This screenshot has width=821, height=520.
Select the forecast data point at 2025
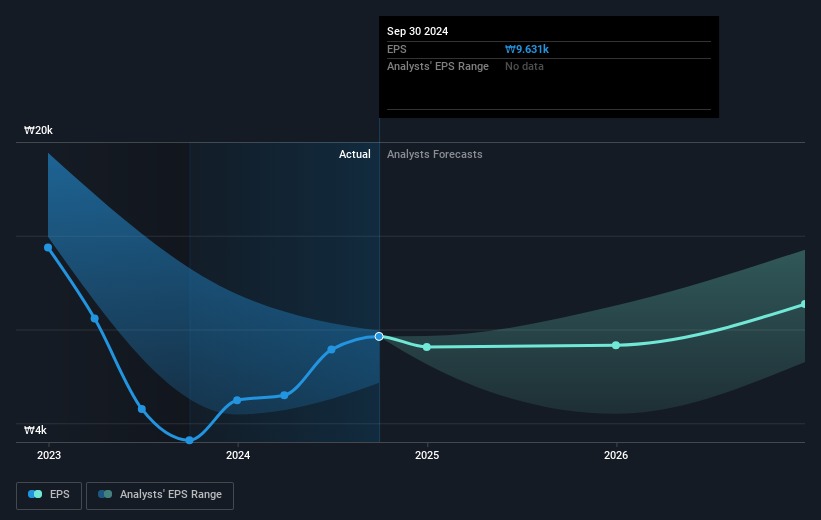coord(427,347)
